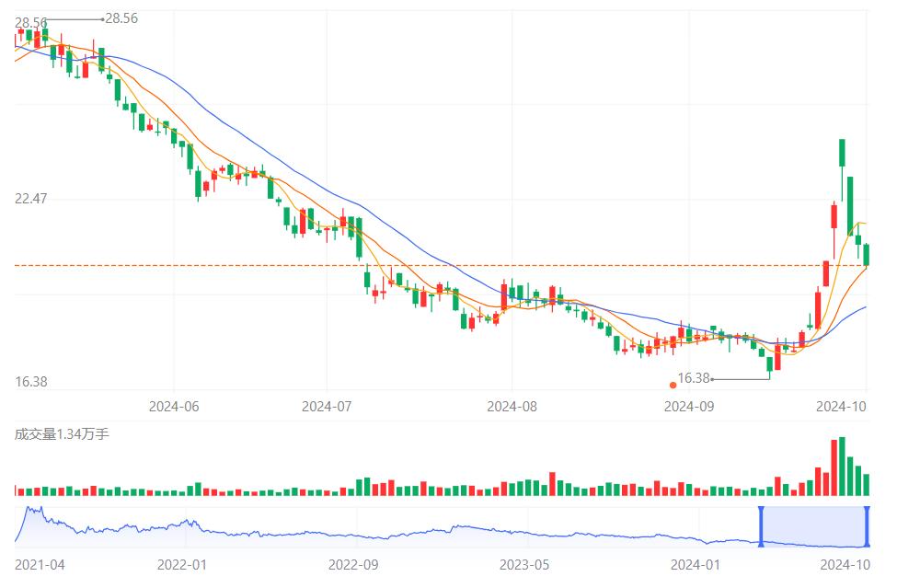897x588 pixels.
Task: Click the shaded selected range in overview
Action: click(x=814, y=526)
